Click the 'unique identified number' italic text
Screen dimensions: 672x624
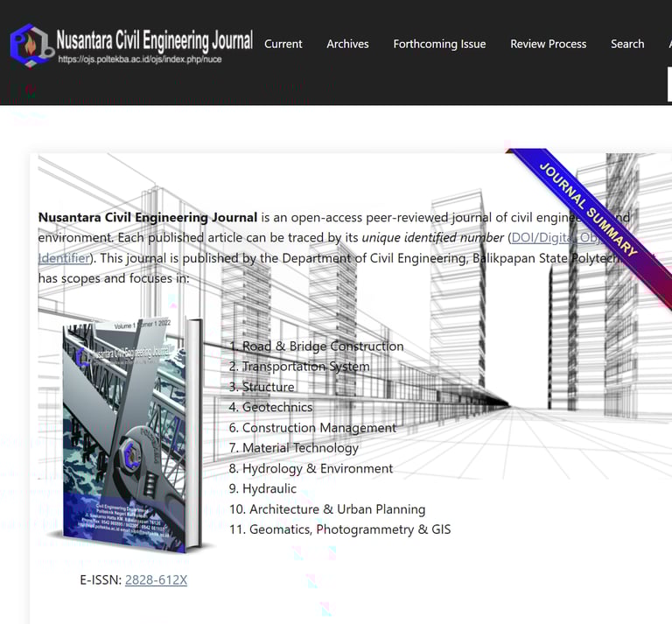433,237
